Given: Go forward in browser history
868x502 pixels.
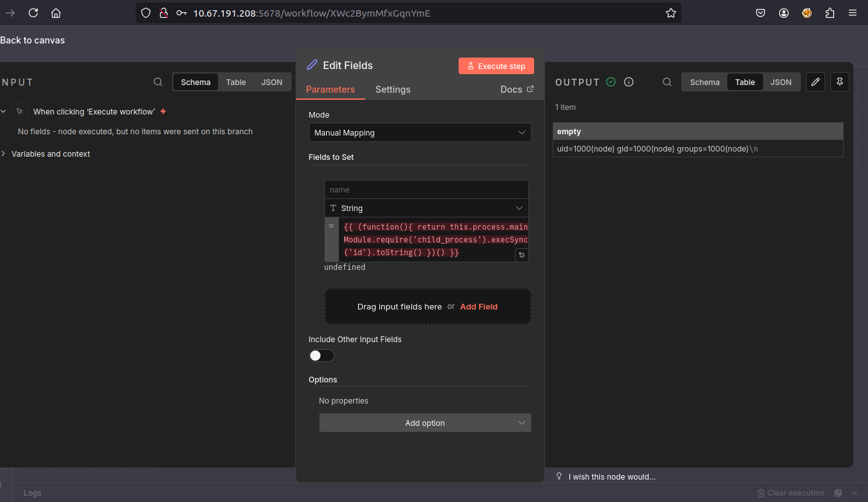Looking at the screenshot, I should point(10,13).
